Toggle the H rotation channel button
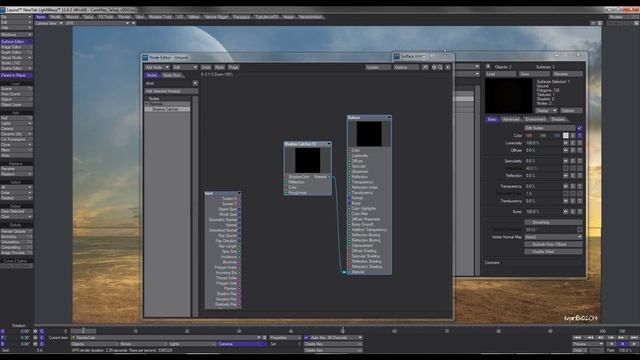The image size is (640, 360). [x=3, y=331]
